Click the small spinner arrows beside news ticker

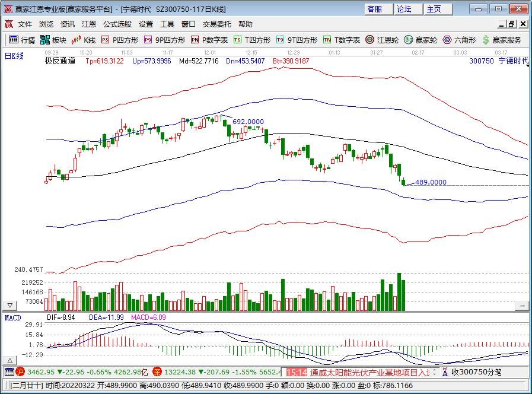pyautogui.click(x=435, y=372)
